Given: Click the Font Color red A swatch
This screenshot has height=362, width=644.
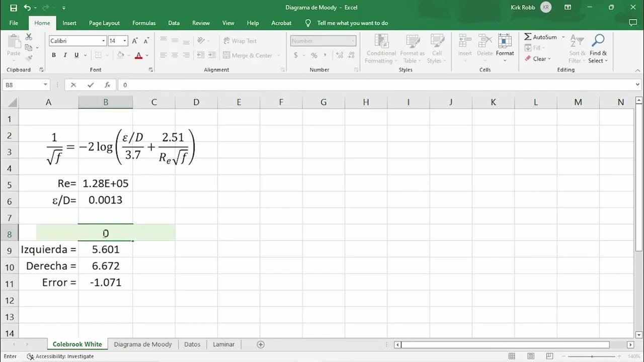Looking at the screenshot, I should click(138, 55).
